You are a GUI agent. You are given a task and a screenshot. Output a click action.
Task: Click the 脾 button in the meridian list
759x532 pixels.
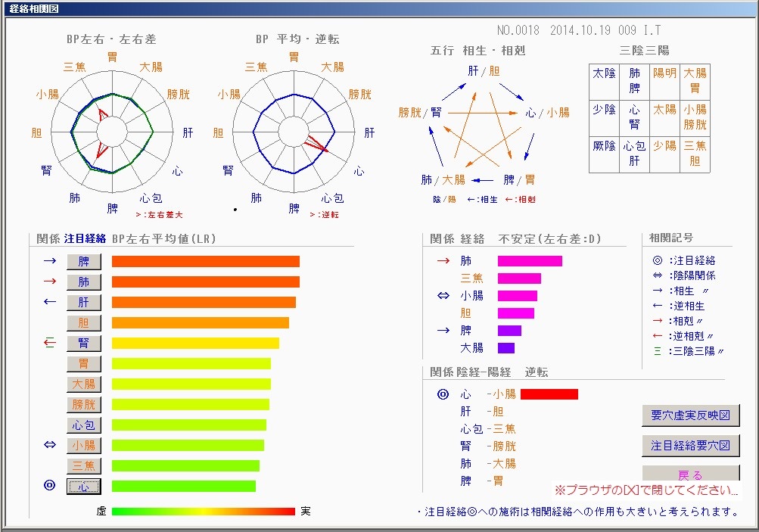(83, 262)
